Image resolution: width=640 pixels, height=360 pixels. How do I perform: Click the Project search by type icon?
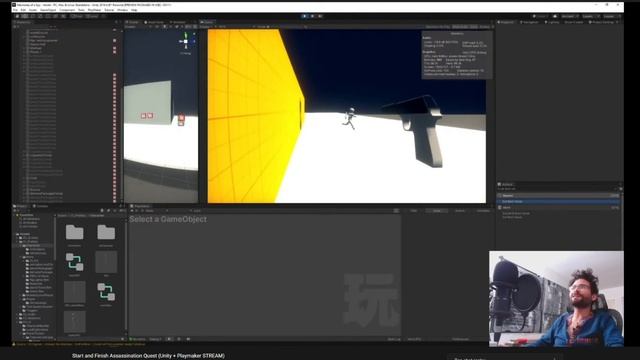[x=102, y=211]
